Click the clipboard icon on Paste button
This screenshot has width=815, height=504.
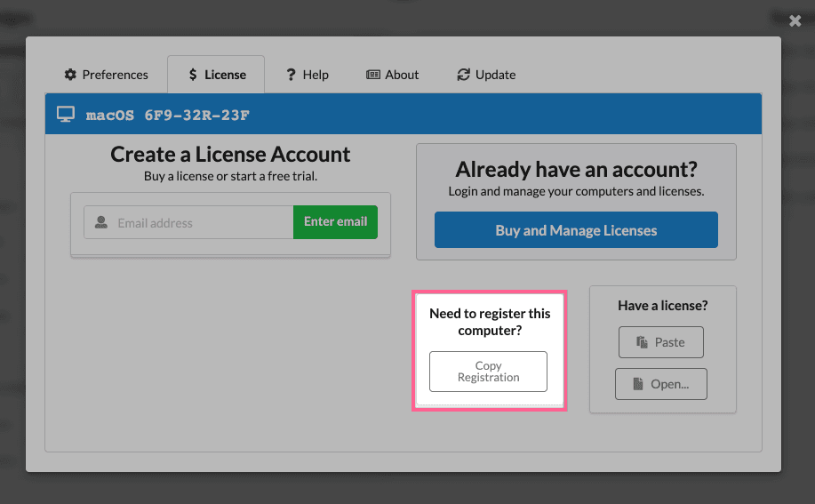[x=643, y=342]
